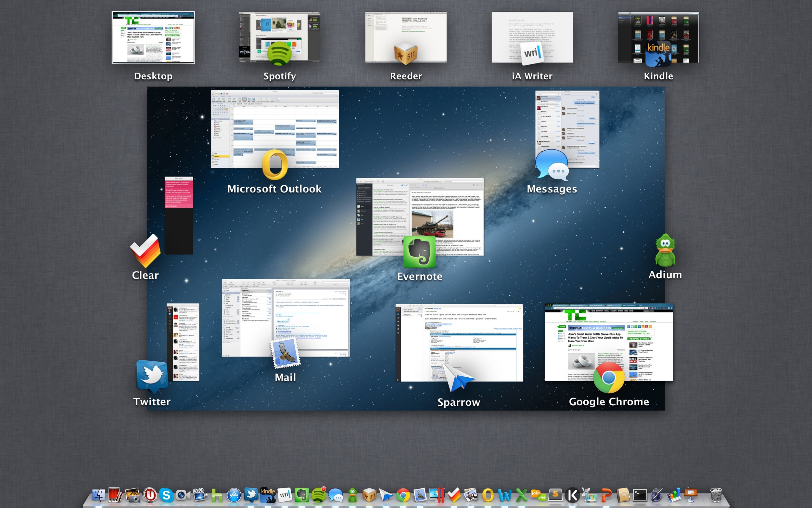This screenshot has height=508, width=812.
Task: Open Skype from the dock
Action: click(166, 495)
